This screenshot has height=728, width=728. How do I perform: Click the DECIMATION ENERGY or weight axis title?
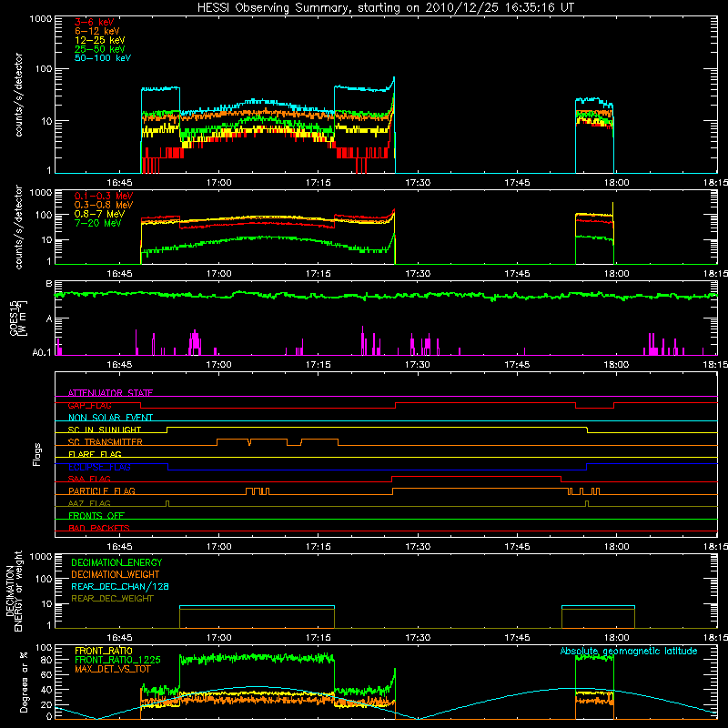(x=14, y=591)
